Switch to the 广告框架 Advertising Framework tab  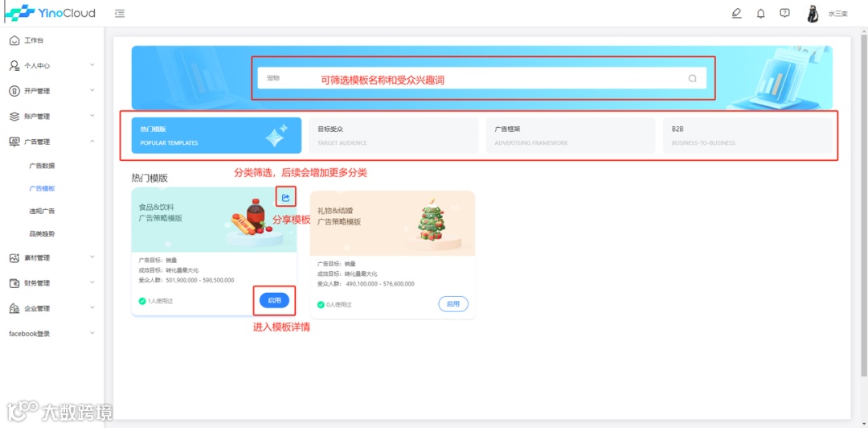click(x=571, y=135)
